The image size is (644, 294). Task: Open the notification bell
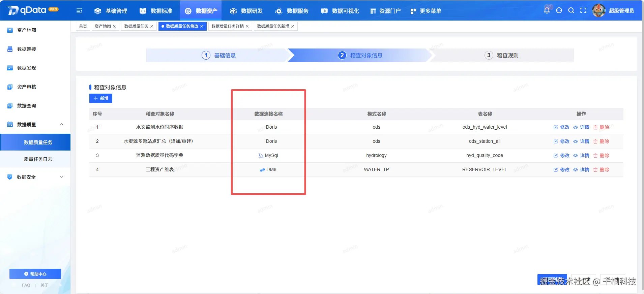[547, 10]
